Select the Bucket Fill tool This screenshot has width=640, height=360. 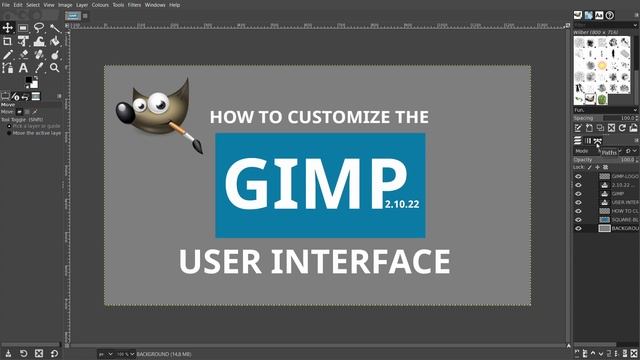55,41
